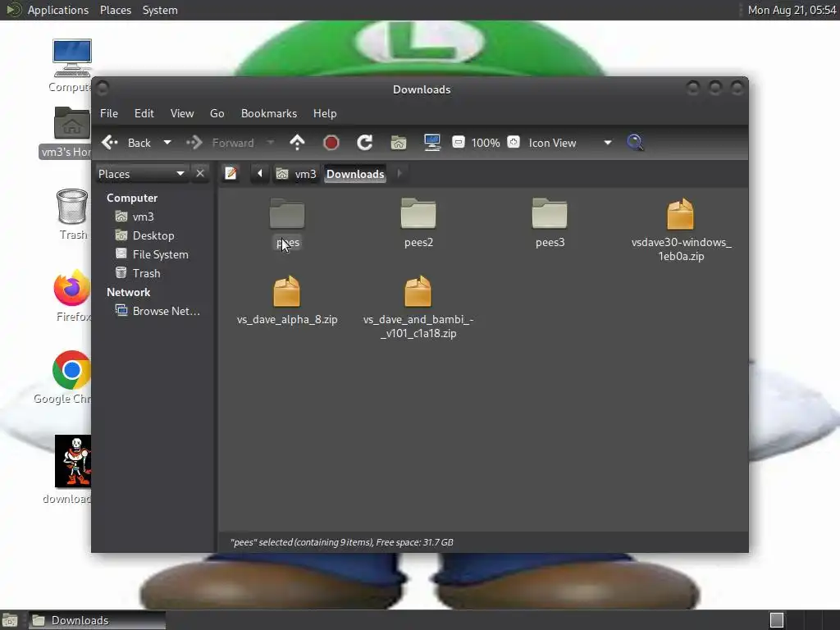Open the Edit menu

[144, 113]
